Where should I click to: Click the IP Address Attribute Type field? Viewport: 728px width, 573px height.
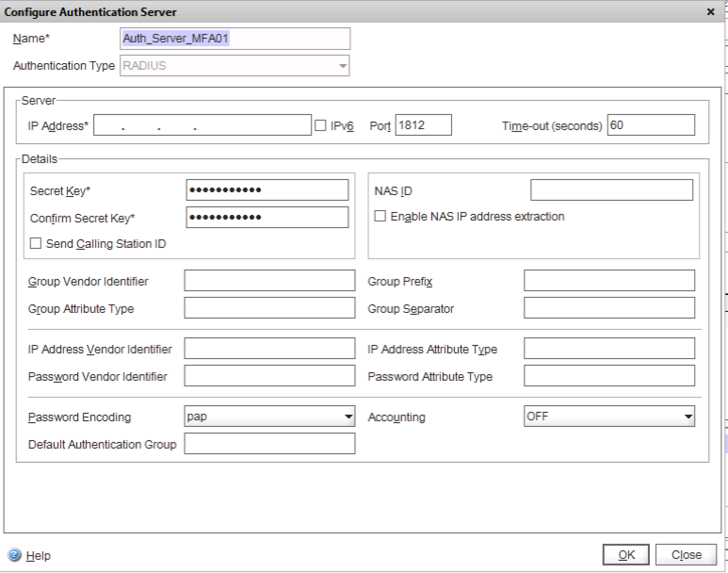pos(609,348)
